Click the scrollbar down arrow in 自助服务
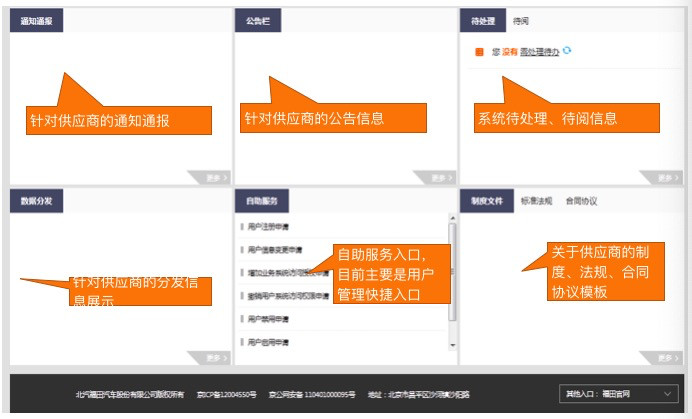The width and height of the screenshot is (692, 419). pyautogui.click(x=452, y=343)
